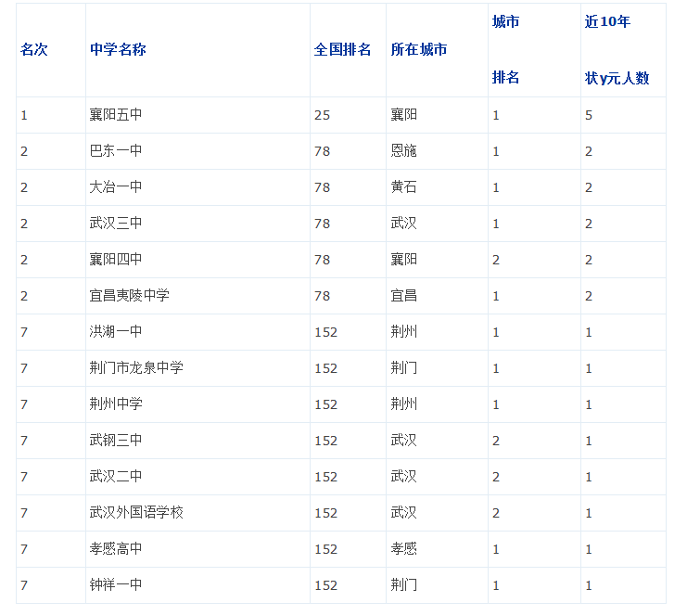The width and height of the screenshot is (700, 615).
Task: Select the school name 孝感高中
Action: click(x=116, y=549)
